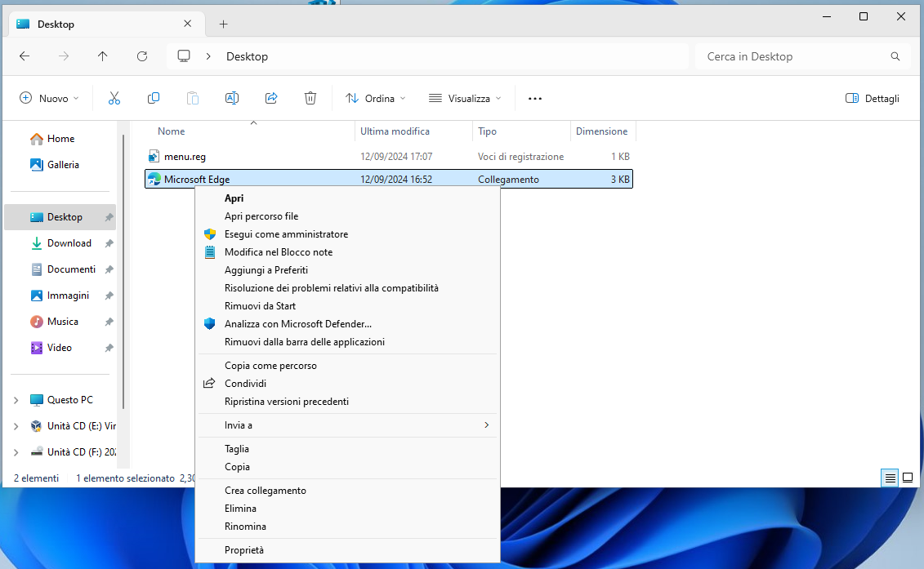Open Home in the navigation pane
This screenshot has width=924, height=569.
click(60, 139)
